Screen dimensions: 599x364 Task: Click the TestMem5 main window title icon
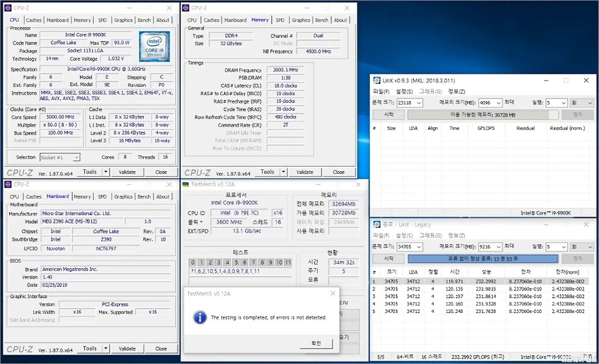[x=185, y=184]
